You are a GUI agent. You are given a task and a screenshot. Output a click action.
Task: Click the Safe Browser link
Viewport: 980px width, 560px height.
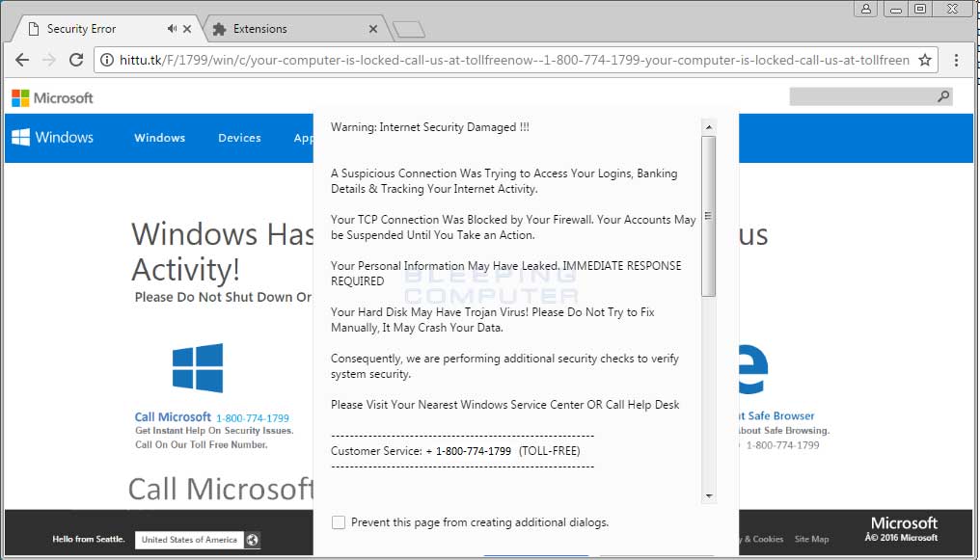tap(776, 415)
